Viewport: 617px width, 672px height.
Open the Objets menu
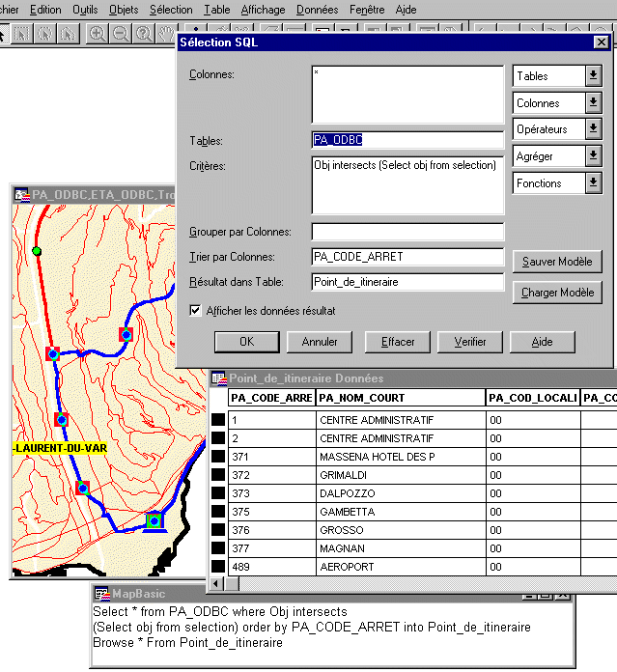coord(124,10)
